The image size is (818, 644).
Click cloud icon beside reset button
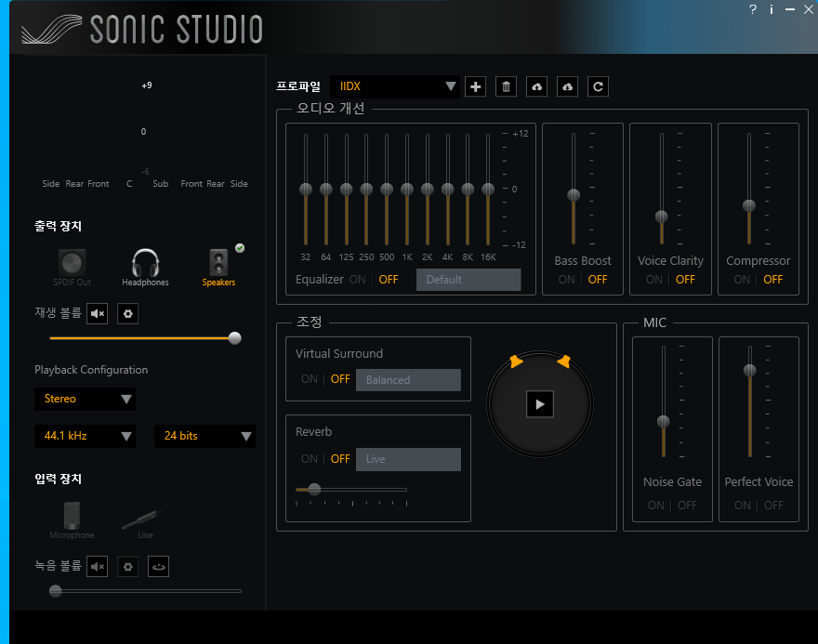(568, 86)
